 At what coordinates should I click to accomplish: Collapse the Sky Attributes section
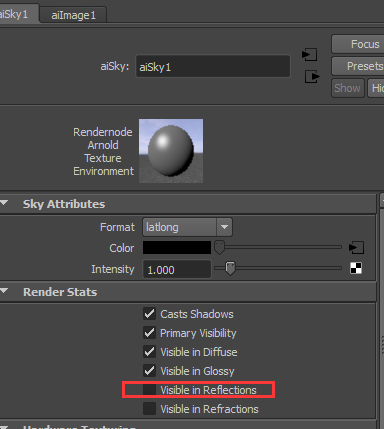click(x=4, y=203)
